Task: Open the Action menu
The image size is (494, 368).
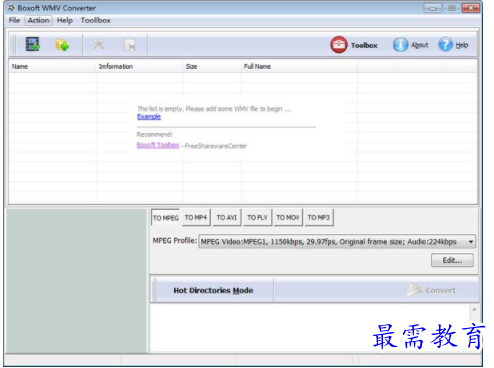Action: (x=38, y=20)
